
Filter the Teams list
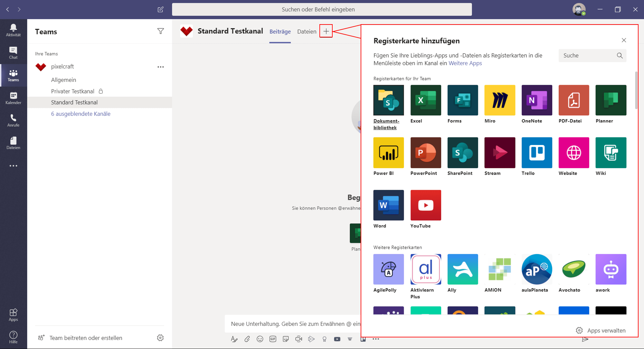tap(160, 31)
